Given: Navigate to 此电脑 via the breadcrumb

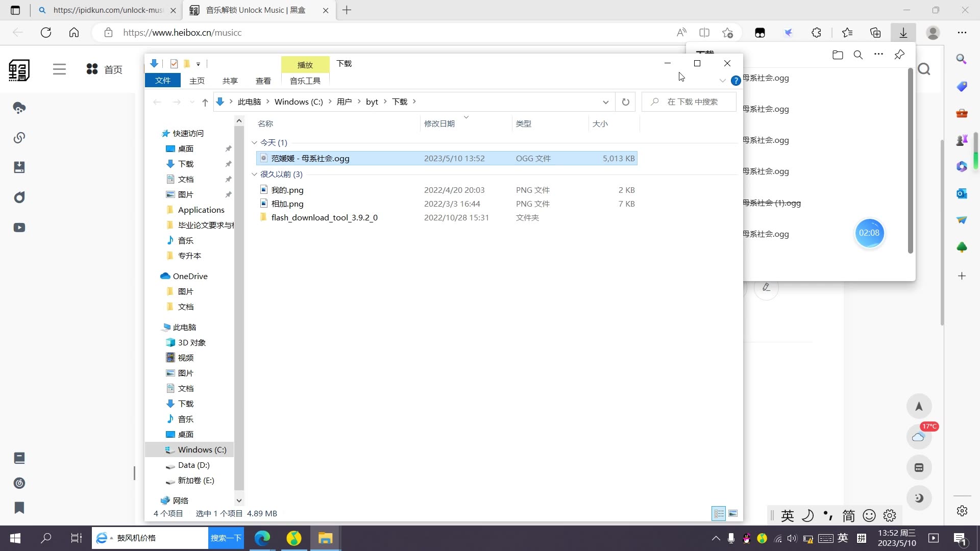Looking at the screenshot, I should click(x=250, y=102).
